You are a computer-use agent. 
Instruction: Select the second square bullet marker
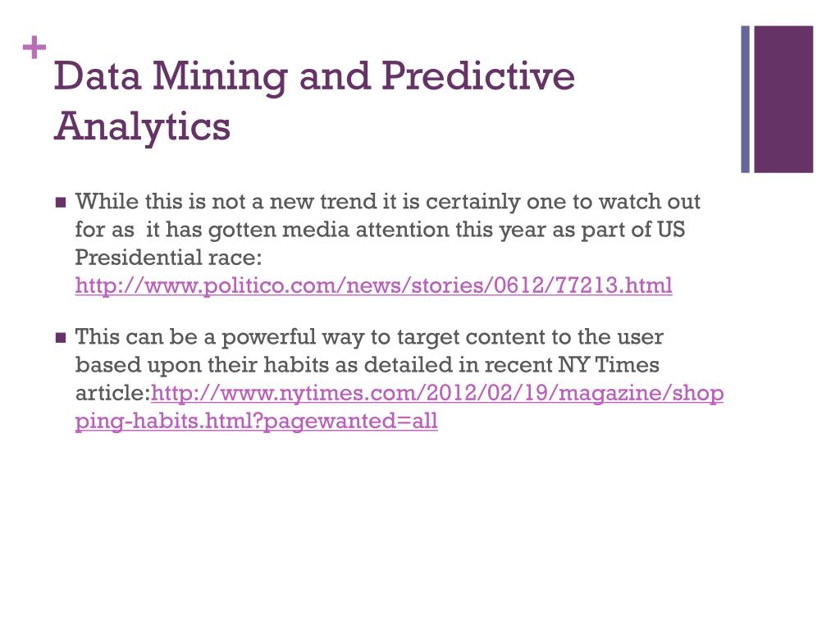click(x=61, y=338)
